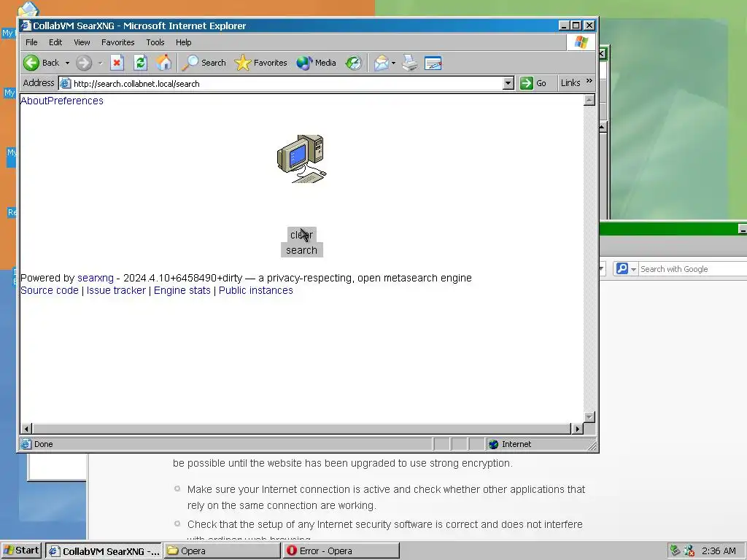This screenshot has width=747, height=560.
Task: Click the vertical scrollbar up arrow
Action: tap(589, 100)
